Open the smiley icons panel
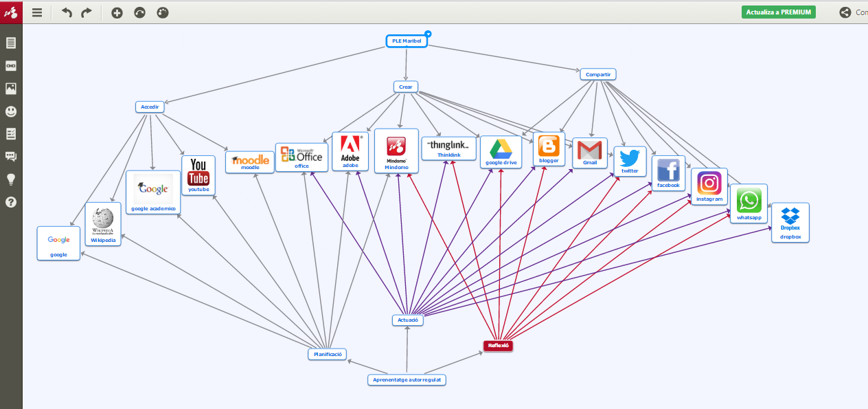Screen dimensions: 868x409 pyautogui.click(x=11, y=111)
